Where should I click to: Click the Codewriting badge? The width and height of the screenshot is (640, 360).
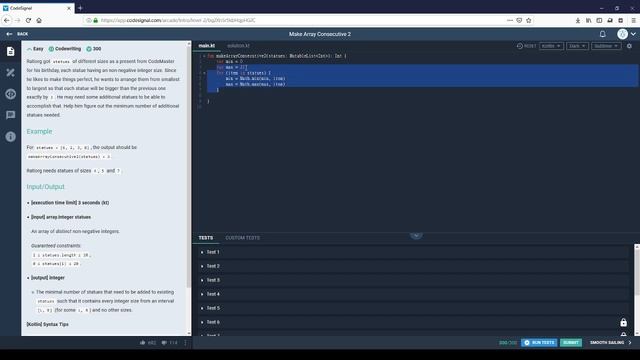click(x=65, y=49)
